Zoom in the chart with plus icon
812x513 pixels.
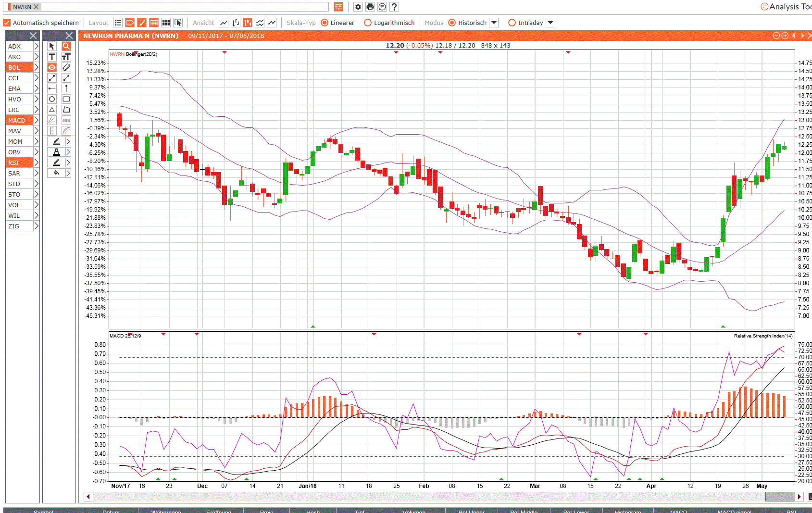click(785, 36)
